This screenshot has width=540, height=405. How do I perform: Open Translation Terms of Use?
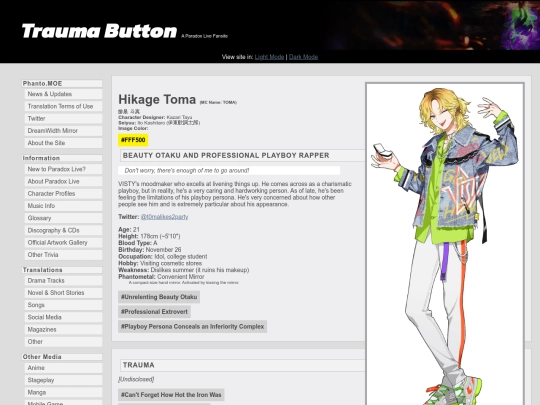point(63,106)
